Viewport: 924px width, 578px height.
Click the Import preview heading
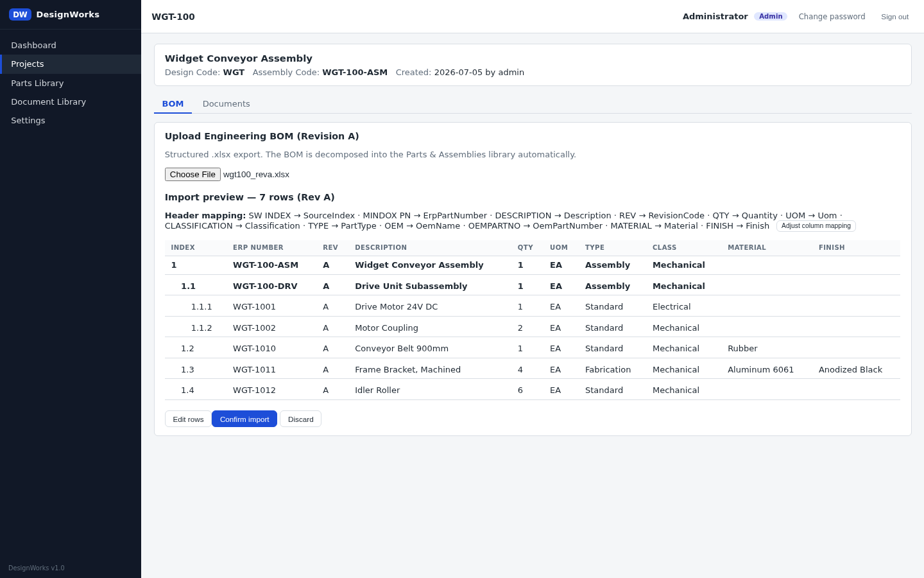pyautogui.click(x=250, y=197)
